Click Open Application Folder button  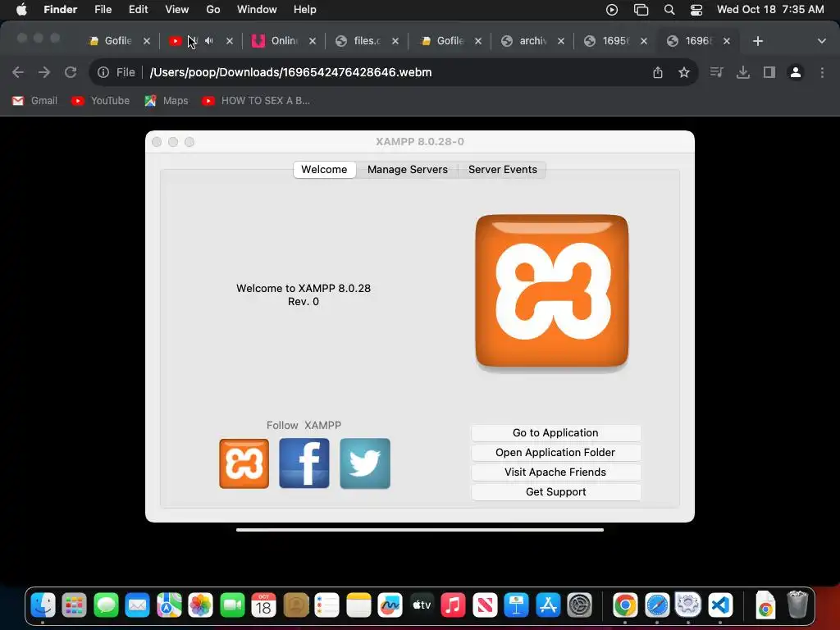(x=555, y=453)
